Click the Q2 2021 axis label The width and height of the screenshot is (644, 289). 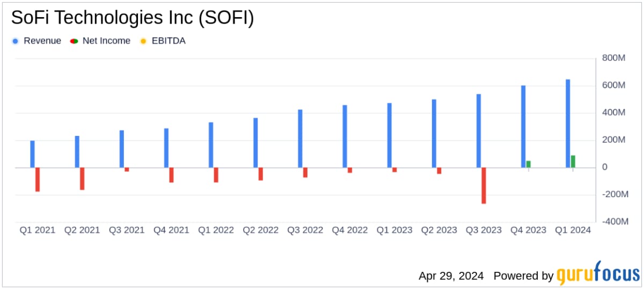pyautogui.click(x=82, y=230)
